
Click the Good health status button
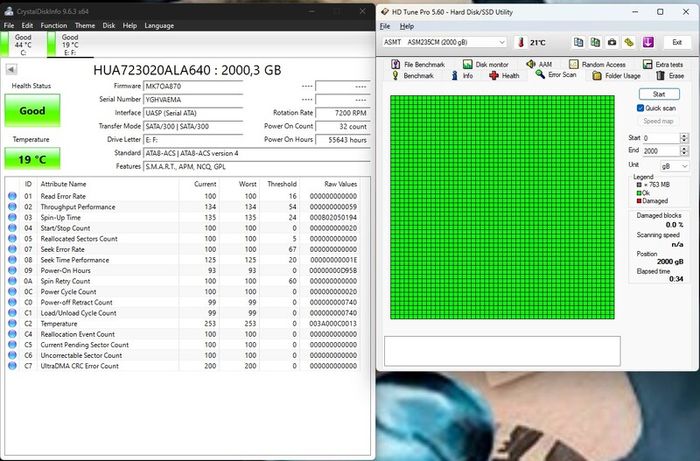coord(32,110)
